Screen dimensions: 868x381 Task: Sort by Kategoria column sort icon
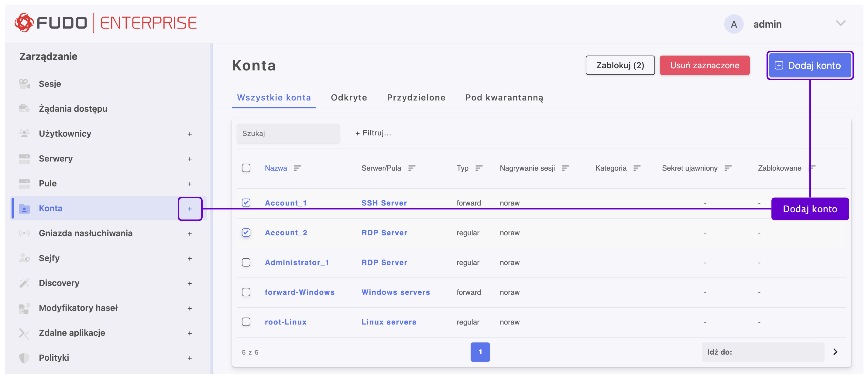click(x=636, y=168)
